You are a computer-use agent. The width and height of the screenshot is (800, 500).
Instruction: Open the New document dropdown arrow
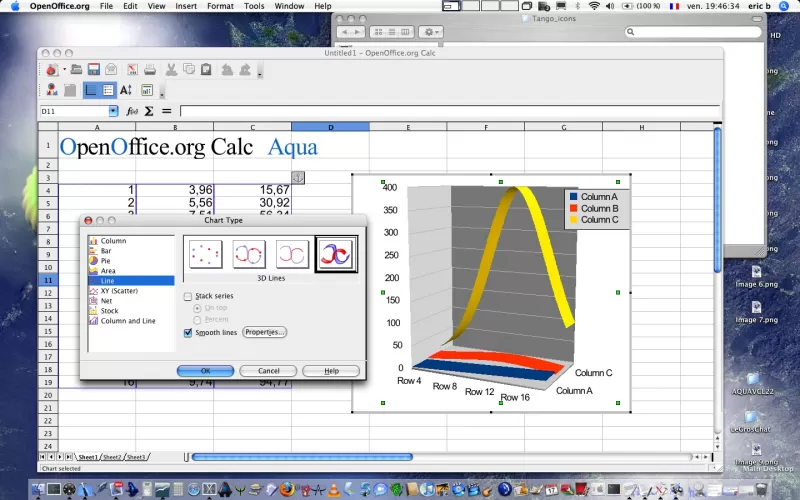[x=64, y=69]
